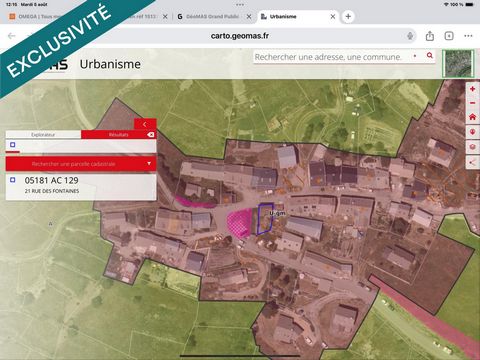Clear results with the red backspace icon
This screenshot has height=360, width=480.
click(151, 134)
